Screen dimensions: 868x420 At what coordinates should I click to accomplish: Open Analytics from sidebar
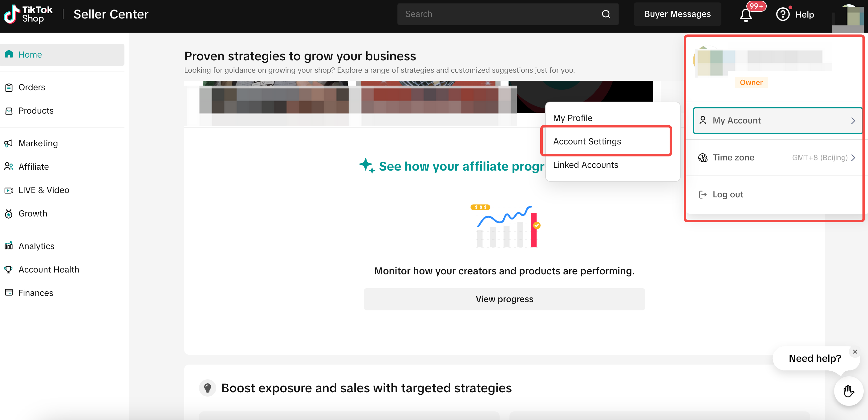click(36, 246)
